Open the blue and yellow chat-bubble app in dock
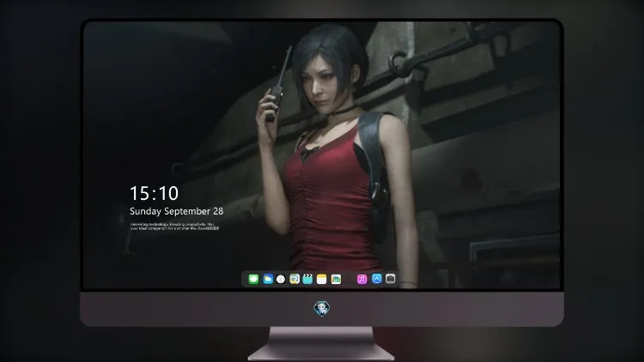Image resolution: width=644 pixels, height=362 pixels. [294, 279]
